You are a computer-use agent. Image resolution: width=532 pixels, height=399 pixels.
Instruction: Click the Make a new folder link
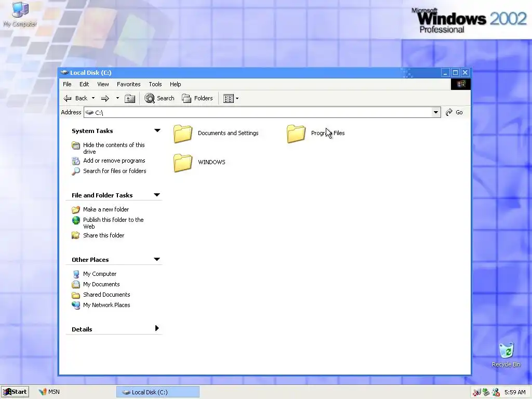(106, 210)
